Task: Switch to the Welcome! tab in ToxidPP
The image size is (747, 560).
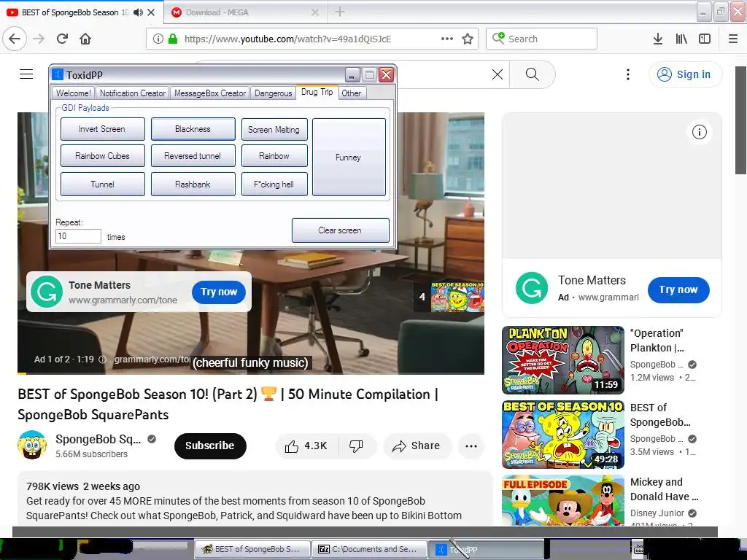Action: tap(74, 93)
